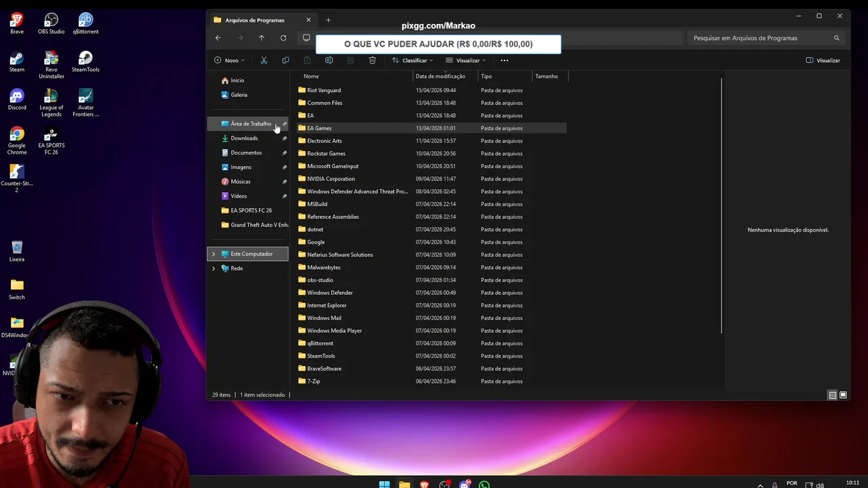Click the search box in Arquivos de Programas
Viewport: 868px width, 488px height.
tap(766, 38)
